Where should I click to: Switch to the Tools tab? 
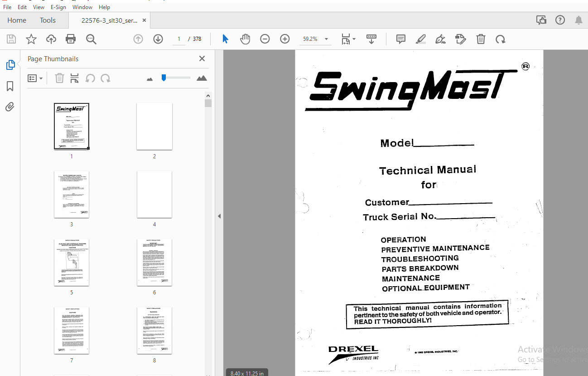[x=48, y=20]
